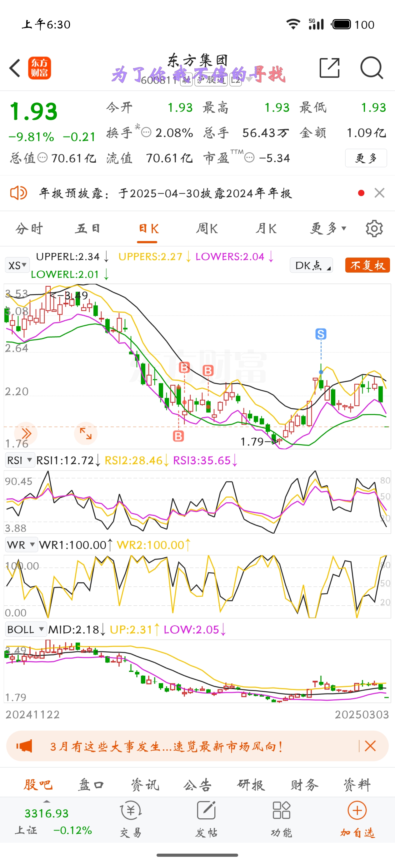Tap the 1.93 current price
Image resolution: width=395 pixels, height=868 pixels.
point(33,111)
